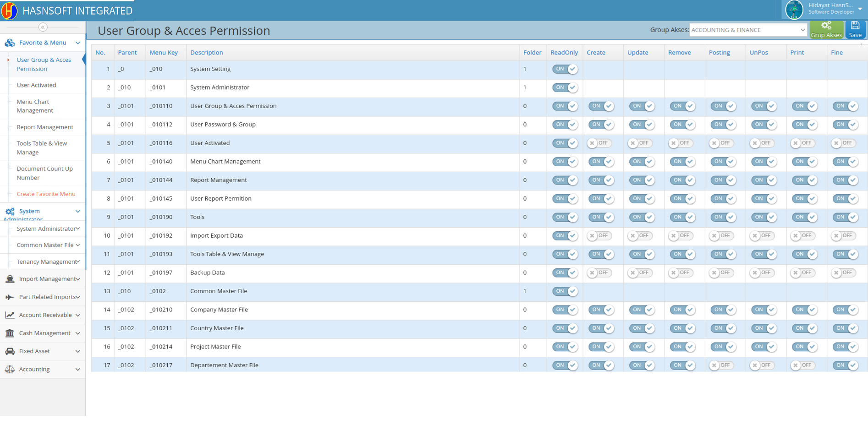Expand Common Master File submenu
This screenshot has height=425, width=868.
coord(48,245)
